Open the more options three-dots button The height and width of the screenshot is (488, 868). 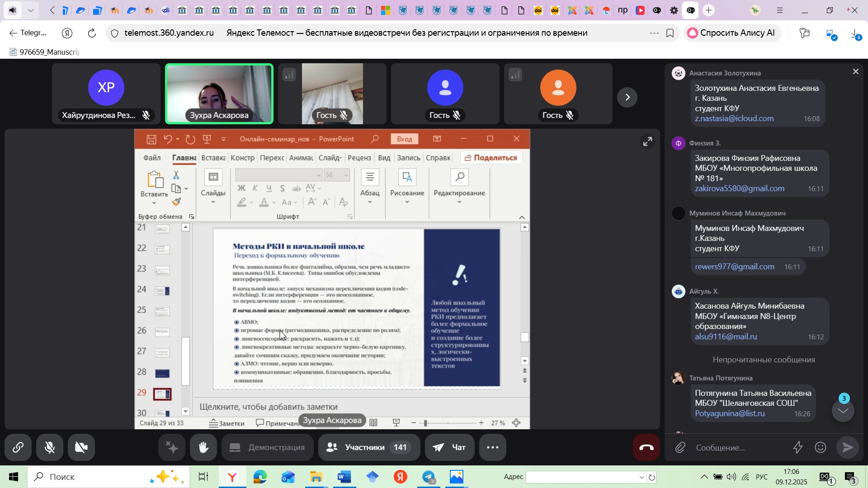click(492, 447)
